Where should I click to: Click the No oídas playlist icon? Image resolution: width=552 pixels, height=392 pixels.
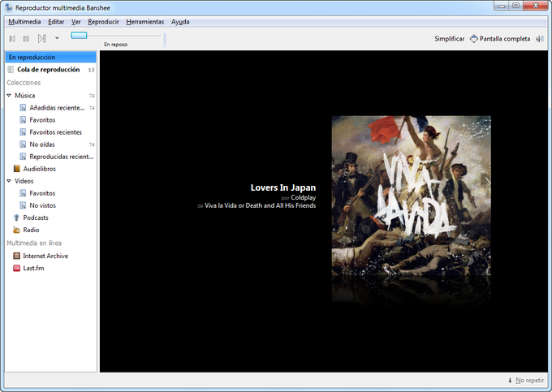coord(23,144)
